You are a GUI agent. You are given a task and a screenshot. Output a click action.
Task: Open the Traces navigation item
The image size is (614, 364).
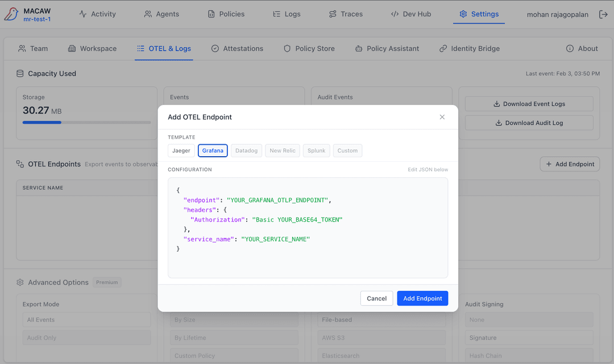(x=346, y=14)
